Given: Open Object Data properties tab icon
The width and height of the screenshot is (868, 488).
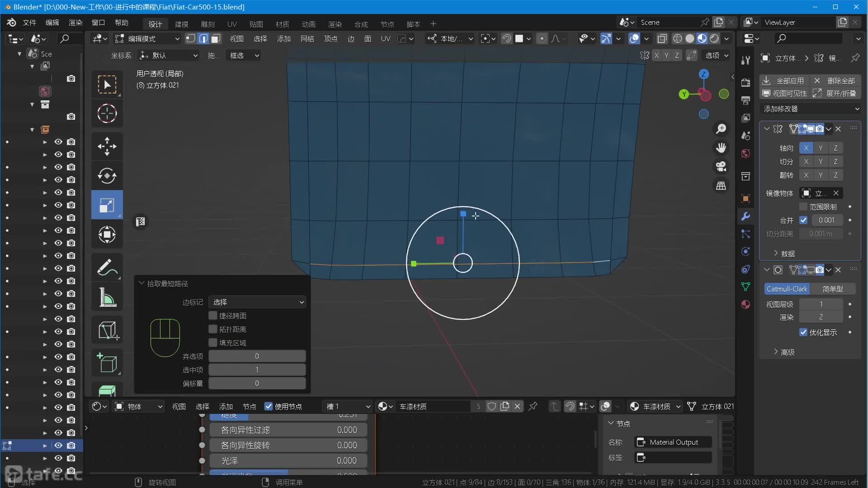Looking at the screenshot, I should point(746,287).
